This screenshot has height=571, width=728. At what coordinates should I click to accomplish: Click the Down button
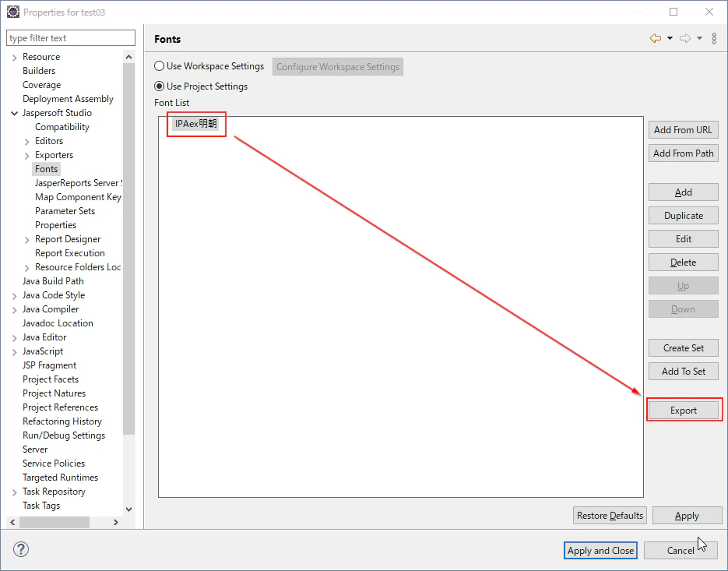pos(683,309)
